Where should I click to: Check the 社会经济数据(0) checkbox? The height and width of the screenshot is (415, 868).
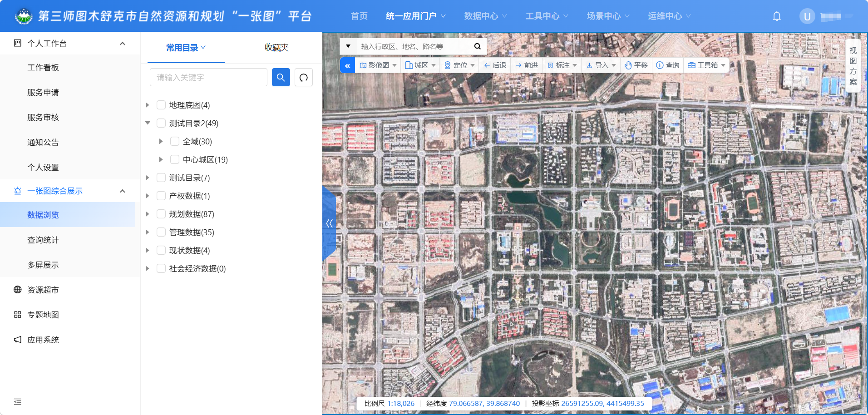click(161, 268)
